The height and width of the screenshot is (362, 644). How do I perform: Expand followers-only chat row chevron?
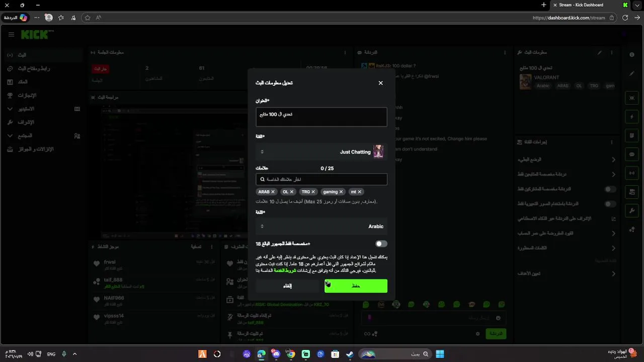pos(613,174)
